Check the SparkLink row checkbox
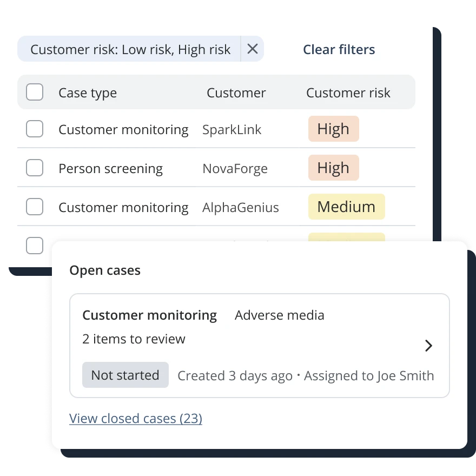Image resolution: width=476 pixels, height=476 pixels. [x=35, y=129]
